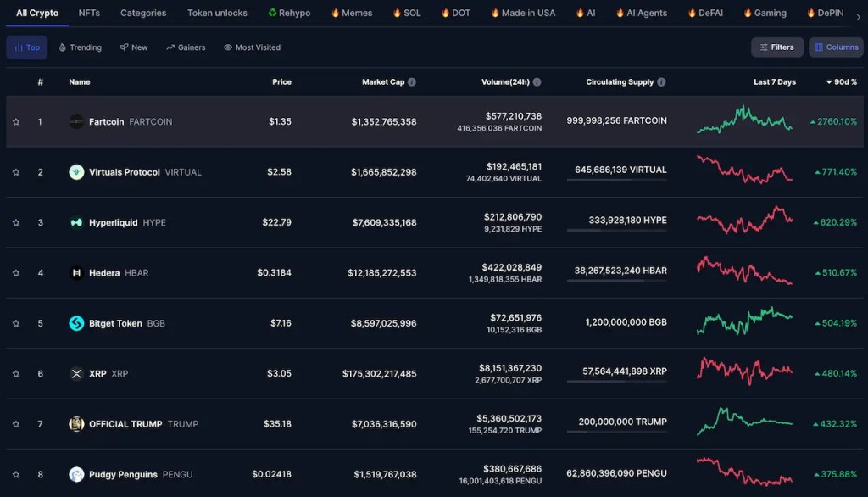Click the Virtuals Protocol logo icon
This screenshot has height=497, width=868.
[76, 172]
